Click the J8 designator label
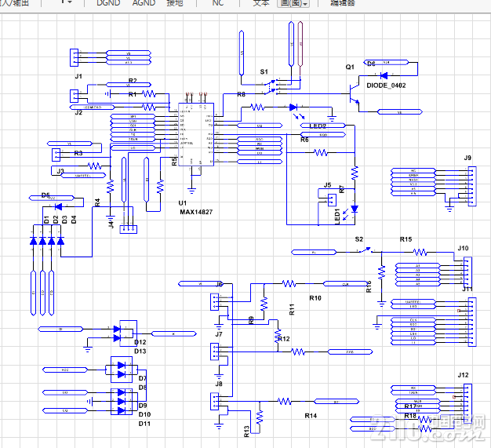The width and height of the screenshot is (491, 448). pyautogui.click(x=219, y=384)
